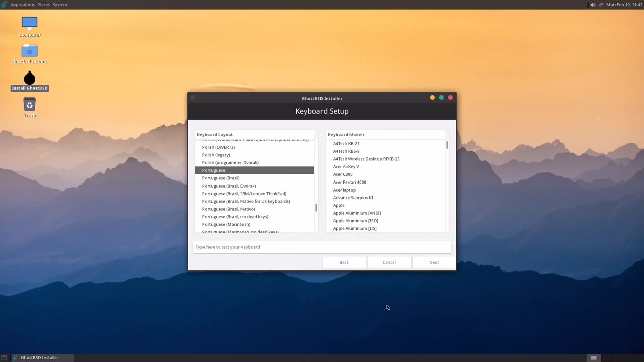The height and width of the screenshot is (362, 644).
Task: Select Acer C300 keyboard model
Action: tap(385, 174)
